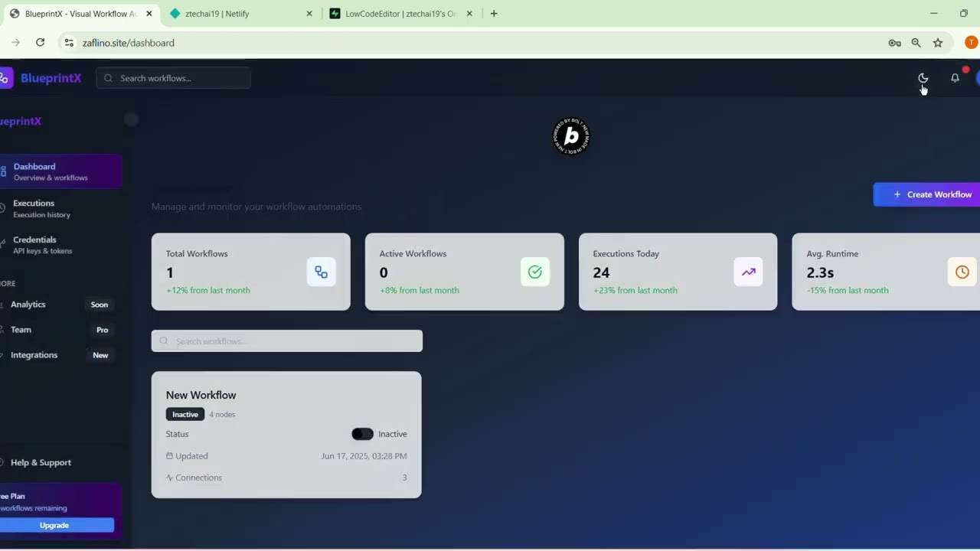
Task: Click the BlueprintX header brand name
Action: pyautogui.click(x=51, y=78)
